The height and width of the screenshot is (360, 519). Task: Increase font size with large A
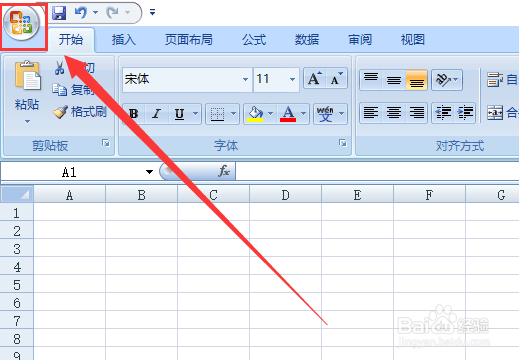click(315, 79)
